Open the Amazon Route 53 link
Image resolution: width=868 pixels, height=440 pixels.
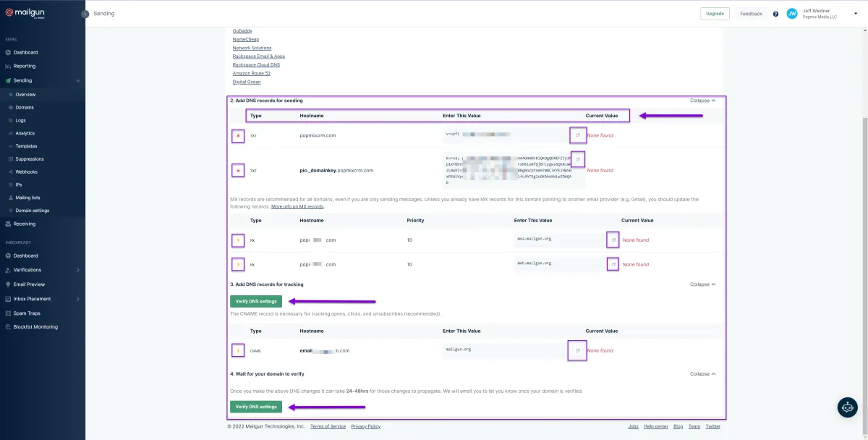(x=252, y=73)
